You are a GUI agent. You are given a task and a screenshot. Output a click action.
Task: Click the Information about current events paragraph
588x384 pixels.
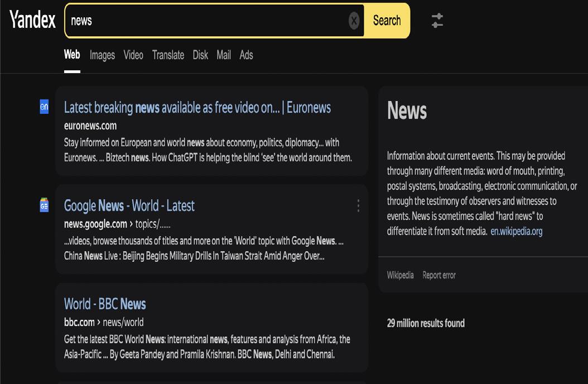tap(482, 194)
